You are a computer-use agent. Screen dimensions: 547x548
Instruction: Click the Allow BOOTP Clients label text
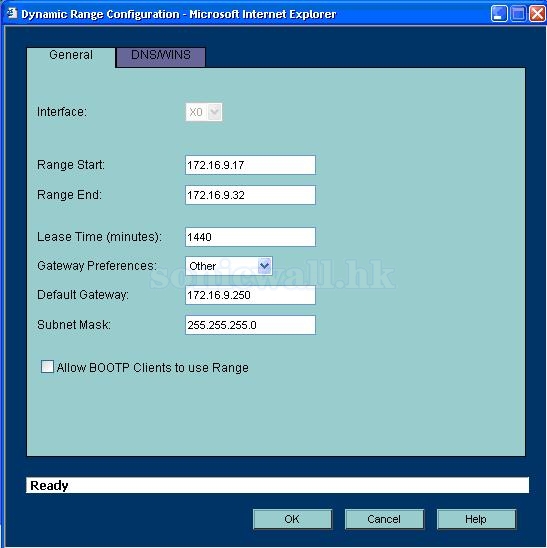(x=153, y=368)
